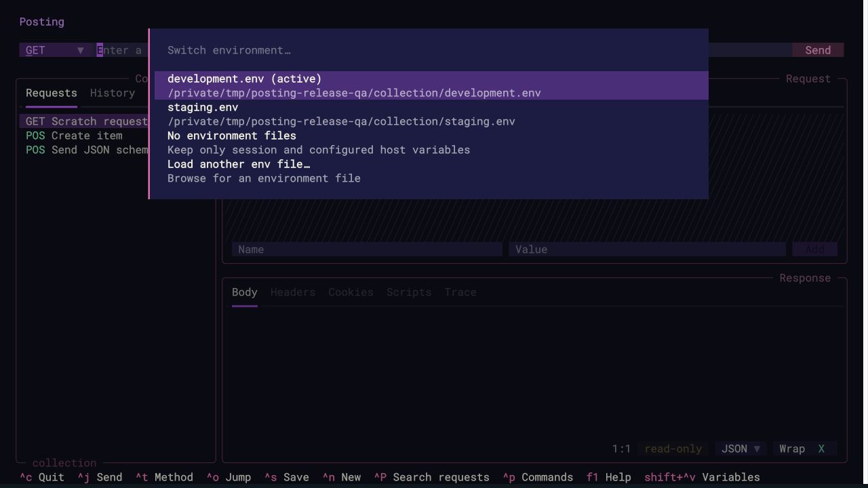Image resolution: width=868 pixels, height=488 pixels.
Task: Choose No environment files option
Action: [431, 142]
